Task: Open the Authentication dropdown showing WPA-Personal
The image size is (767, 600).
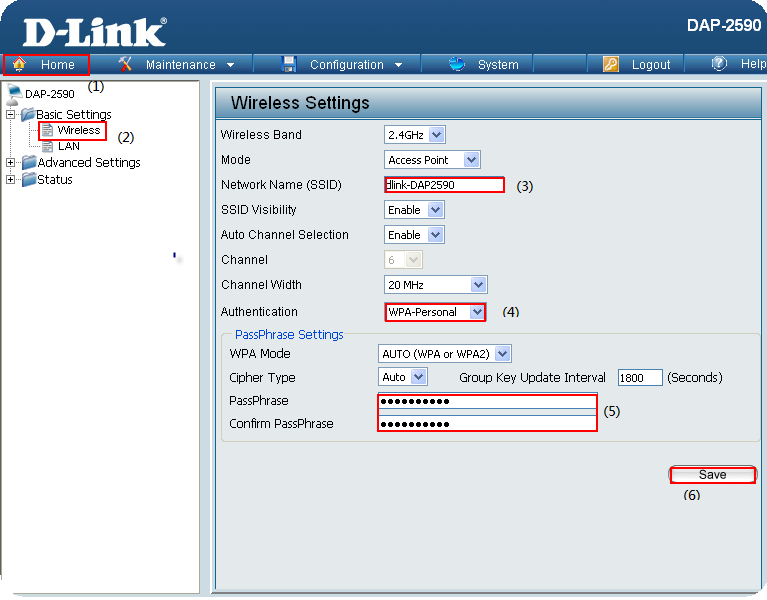Action: pos(435,312)
